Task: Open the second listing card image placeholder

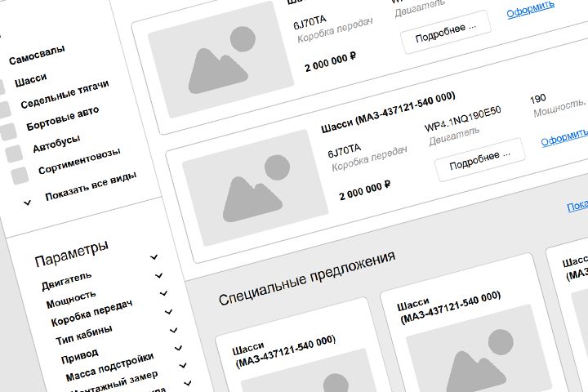Action: click(x=255, y=189)
